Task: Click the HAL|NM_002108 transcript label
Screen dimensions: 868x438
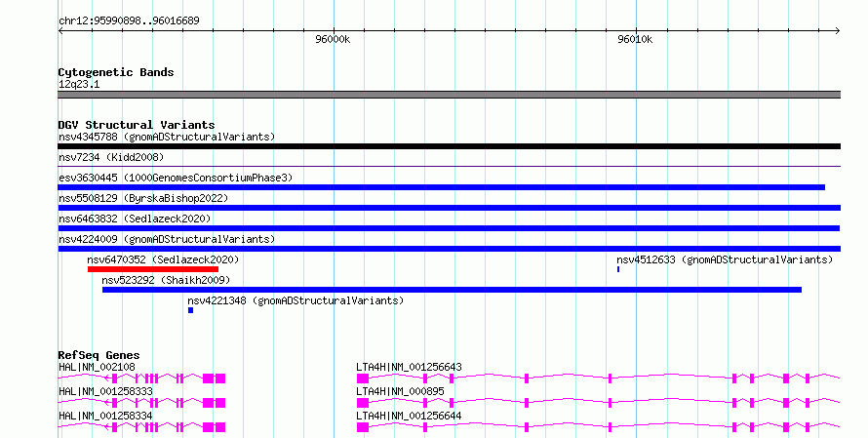Action: (x=97, y=367)
